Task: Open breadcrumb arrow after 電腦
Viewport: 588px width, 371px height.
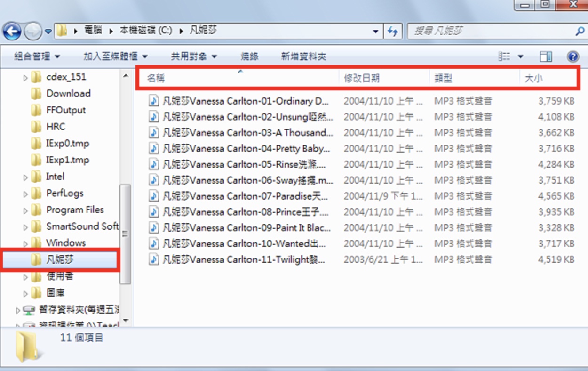Action: click(x=111, y=31)
